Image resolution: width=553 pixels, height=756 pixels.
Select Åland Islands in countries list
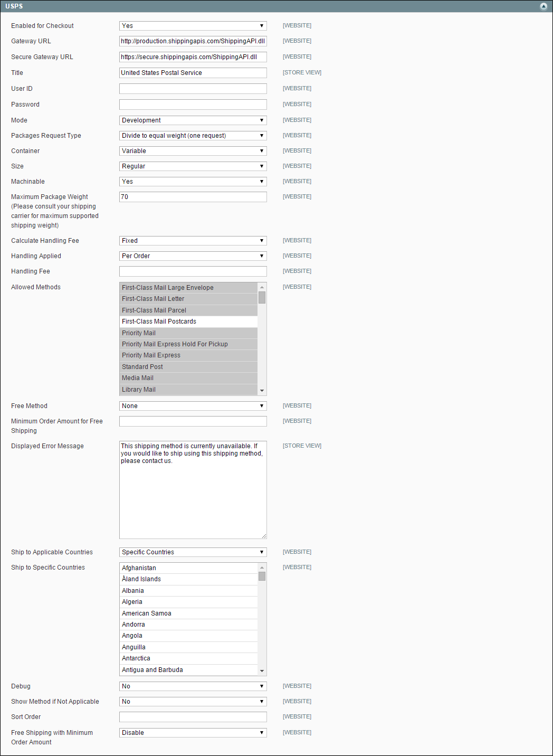189,579
